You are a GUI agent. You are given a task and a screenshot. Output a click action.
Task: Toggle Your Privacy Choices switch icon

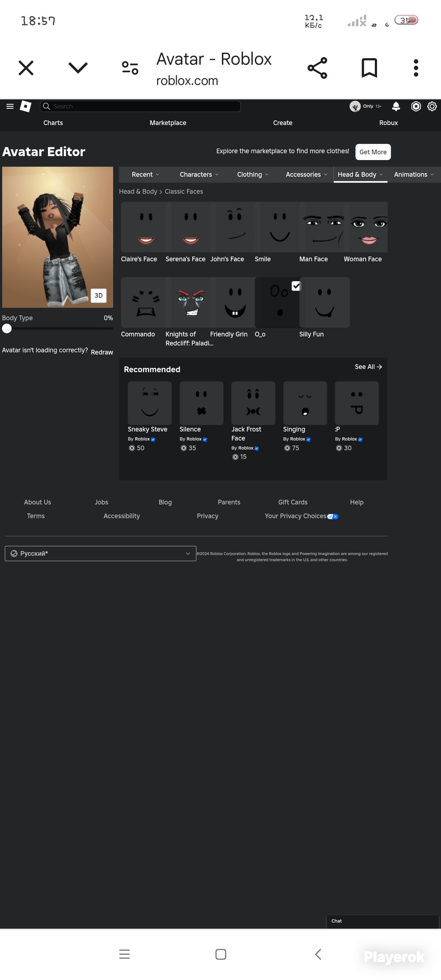click(x=333, y=517)
